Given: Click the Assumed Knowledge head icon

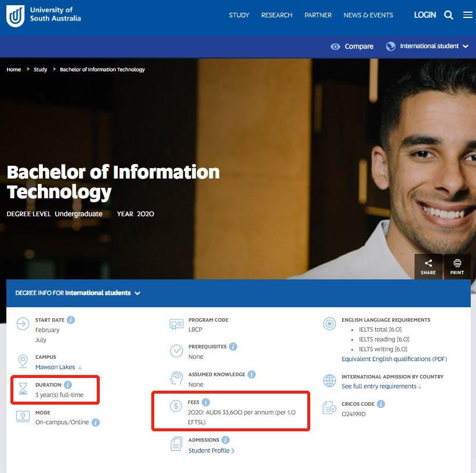Looking at the screenshot, I should point(176,379).
